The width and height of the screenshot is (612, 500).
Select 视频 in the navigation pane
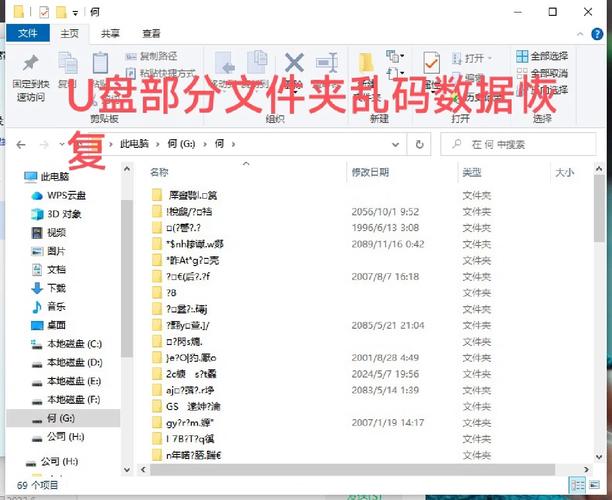[x=48, y=233]
